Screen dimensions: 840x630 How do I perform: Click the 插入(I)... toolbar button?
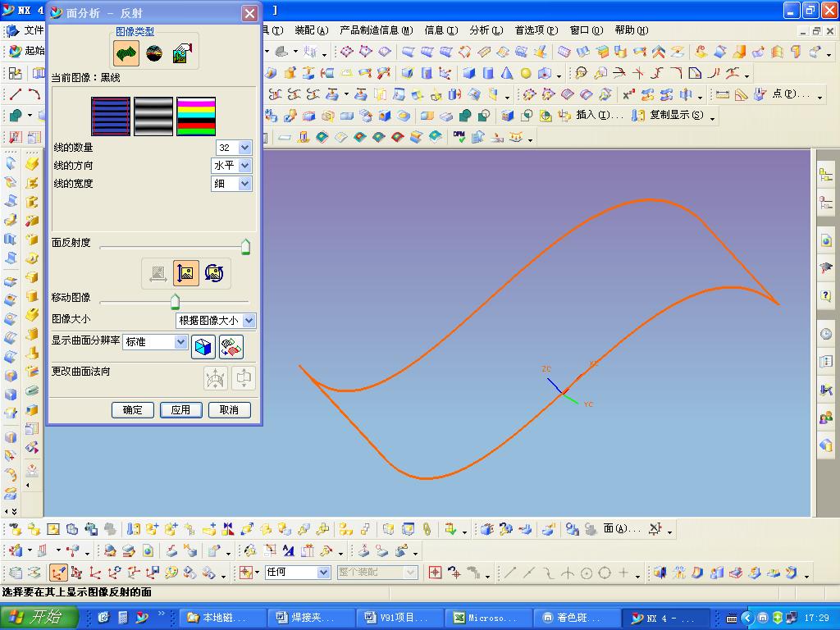pyautogui.click(x=591, y=115)
